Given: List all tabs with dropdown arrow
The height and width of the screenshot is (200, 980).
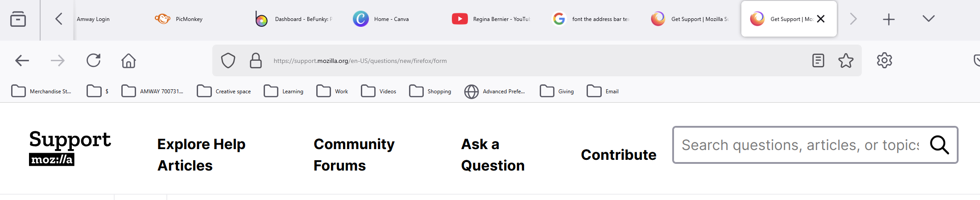Looking at the screenshot, I should tap(928, 19).
